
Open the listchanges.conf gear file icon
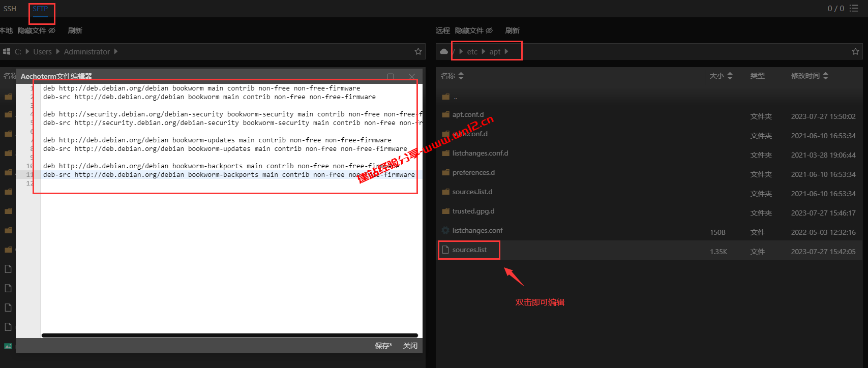coord(445,230)
